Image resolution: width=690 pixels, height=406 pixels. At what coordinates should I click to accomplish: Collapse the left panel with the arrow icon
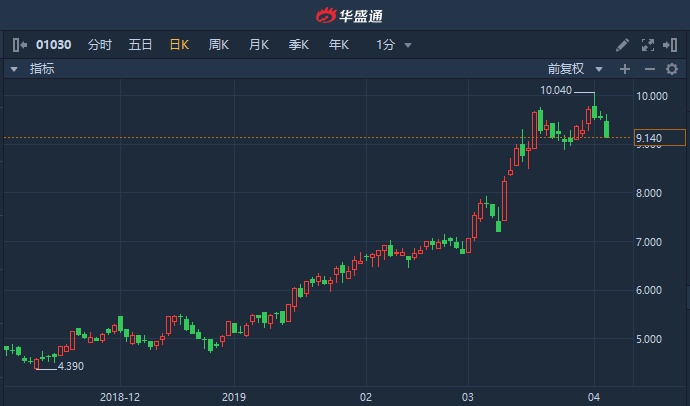(x=20, y=45)
